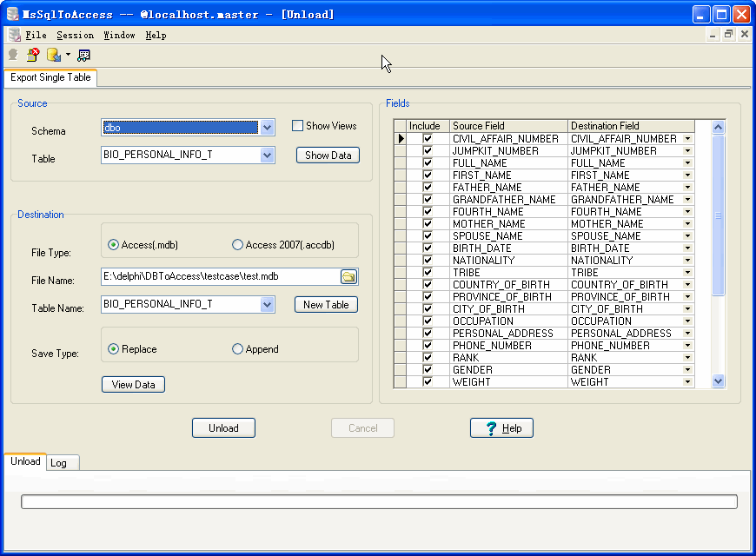Click the Source Field column header
Viewport: 756px width, 556px height.
tap(508, 126)
